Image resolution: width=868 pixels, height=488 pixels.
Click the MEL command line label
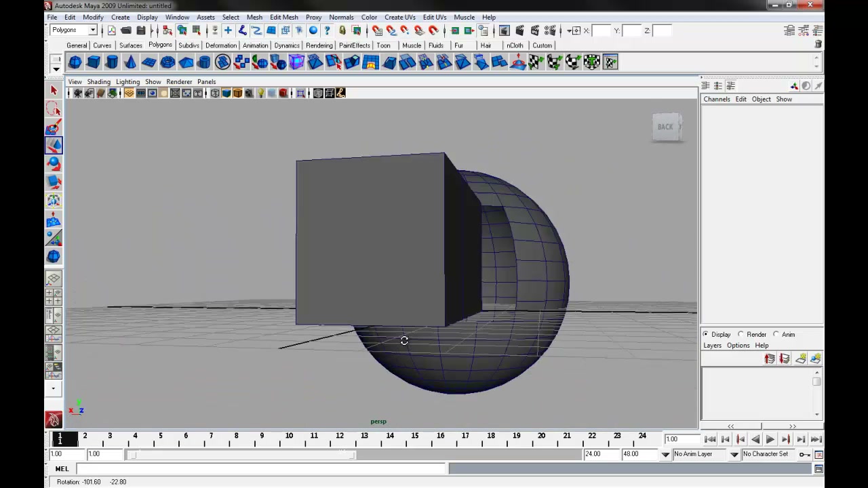click(62, 468)
